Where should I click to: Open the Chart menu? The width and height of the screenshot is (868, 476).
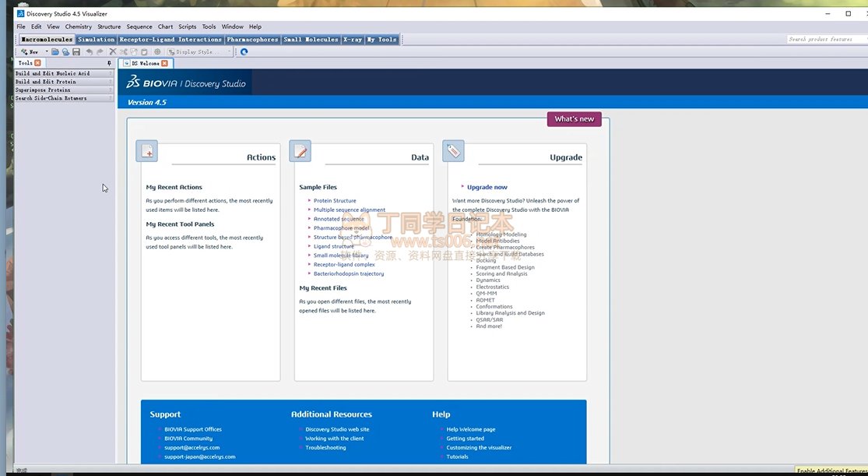tap(165, 26)
